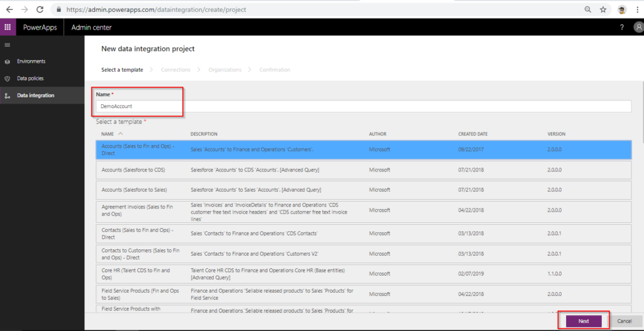Open the zoom magnifier icon in address bar

pyautogui.click(x=588, y=9)
